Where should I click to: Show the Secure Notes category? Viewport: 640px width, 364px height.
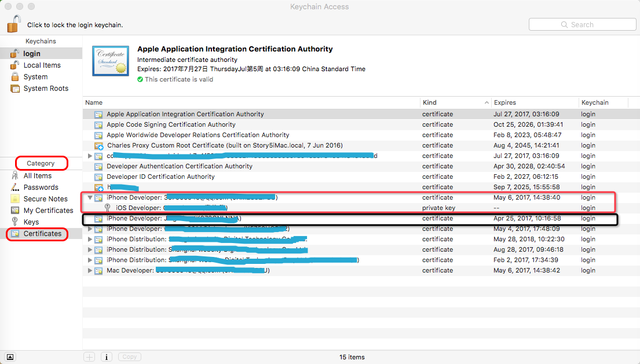pyautogui.click(x=41, y=199)
